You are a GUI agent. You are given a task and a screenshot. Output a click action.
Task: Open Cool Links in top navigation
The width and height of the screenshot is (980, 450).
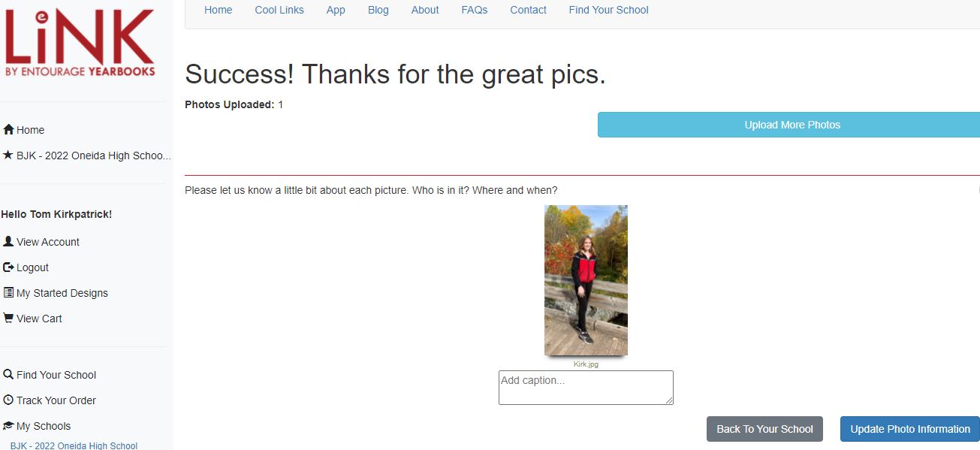pyautogui.click(x=279, y=10)
